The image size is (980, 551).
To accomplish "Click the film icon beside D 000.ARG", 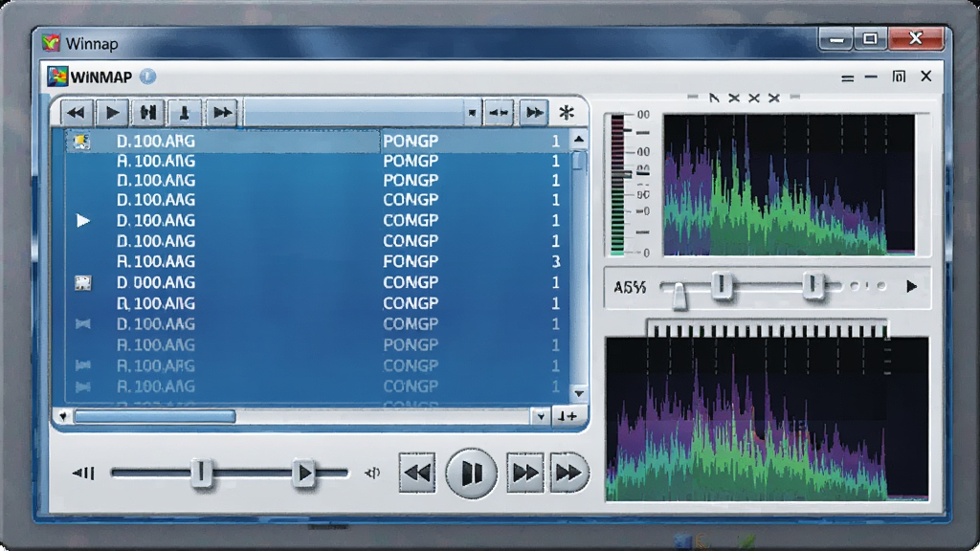I will [x=82, y=282].
